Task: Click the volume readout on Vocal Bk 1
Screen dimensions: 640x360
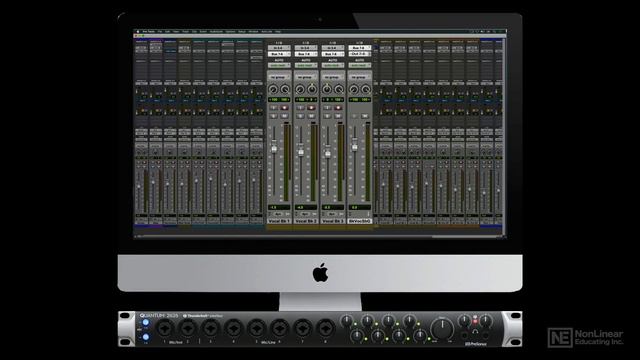Action: (279, 207)
